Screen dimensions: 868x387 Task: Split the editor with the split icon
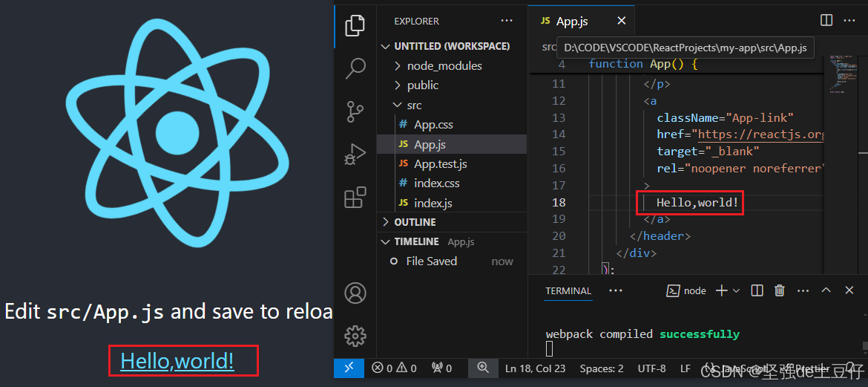pos(826,21)
